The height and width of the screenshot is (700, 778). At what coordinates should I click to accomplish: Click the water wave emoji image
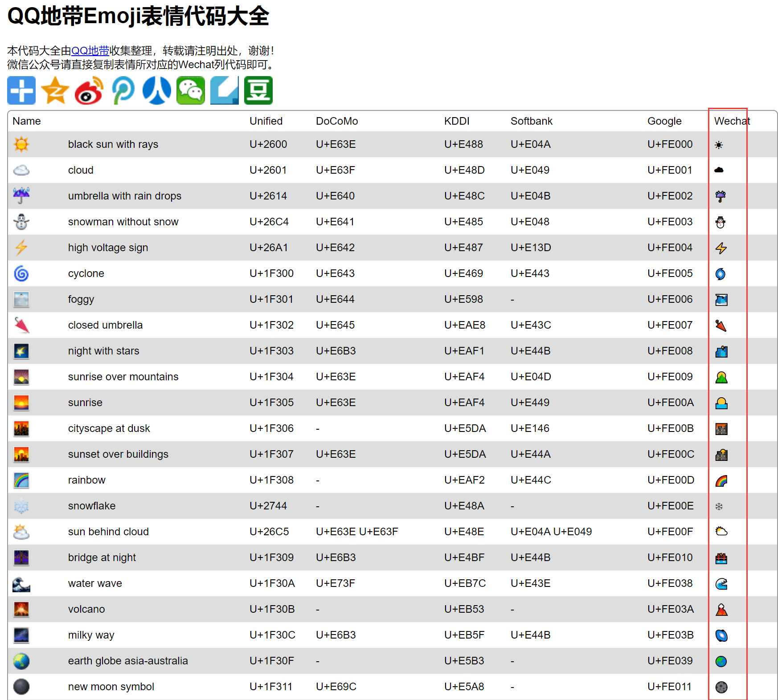point(21,583)
